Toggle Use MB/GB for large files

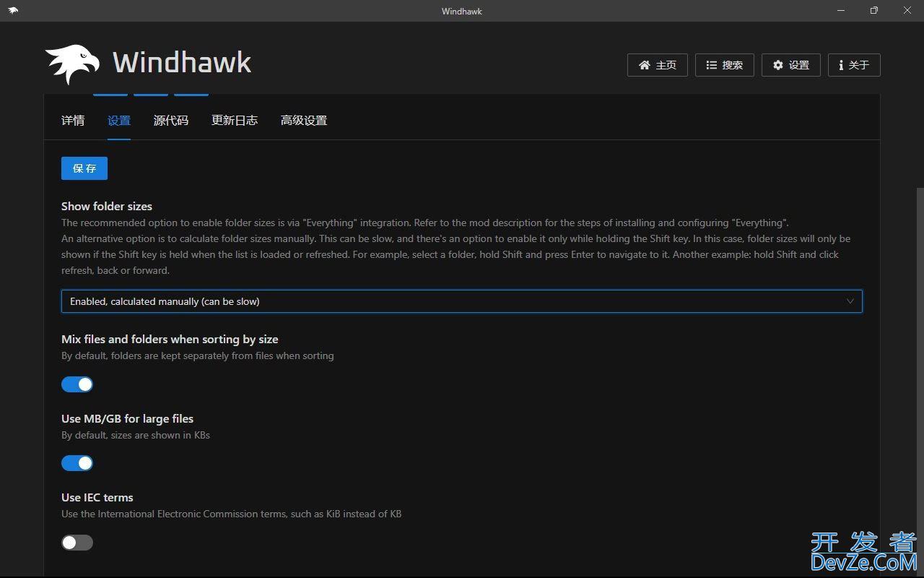pyautogui.click(x=77, y=463)
